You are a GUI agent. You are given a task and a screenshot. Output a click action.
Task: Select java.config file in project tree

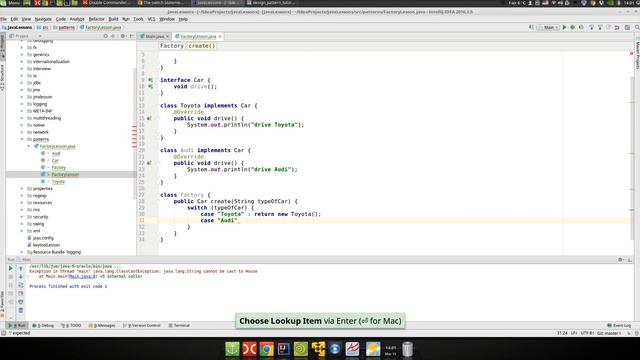coord(43,238)
